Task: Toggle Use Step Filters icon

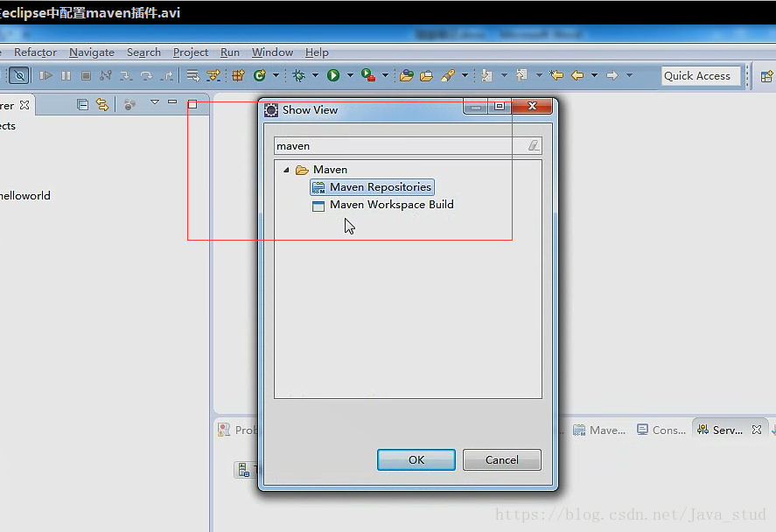Action: [x=213, y=76]
